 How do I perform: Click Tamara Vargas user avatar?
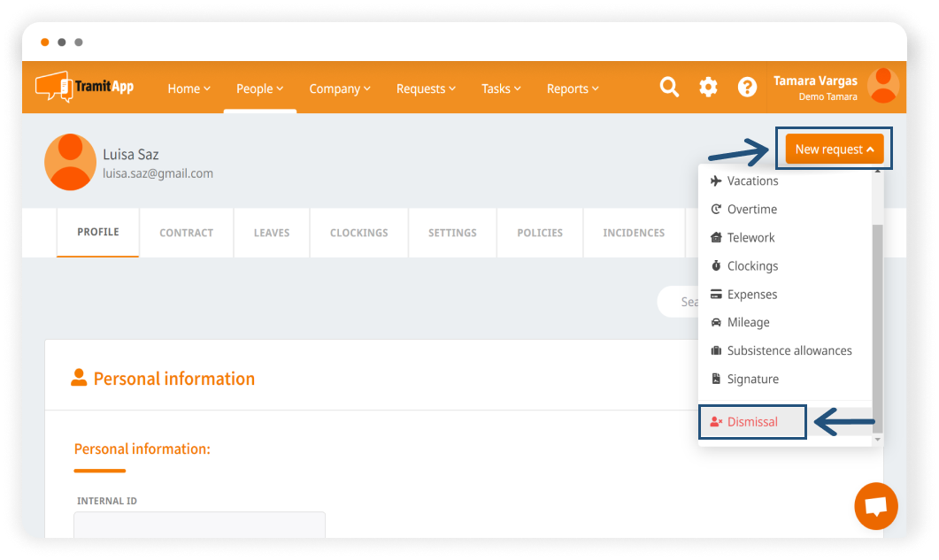point(882,86)
